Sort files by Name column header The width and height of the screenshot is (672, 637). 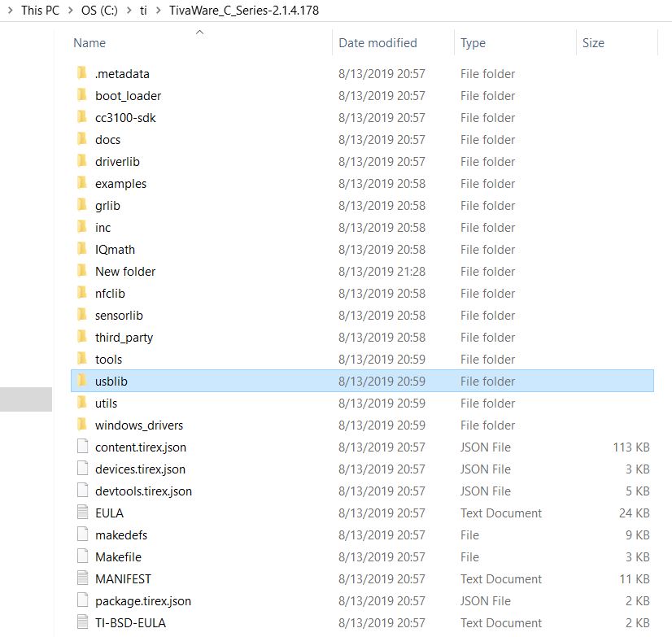89,43
